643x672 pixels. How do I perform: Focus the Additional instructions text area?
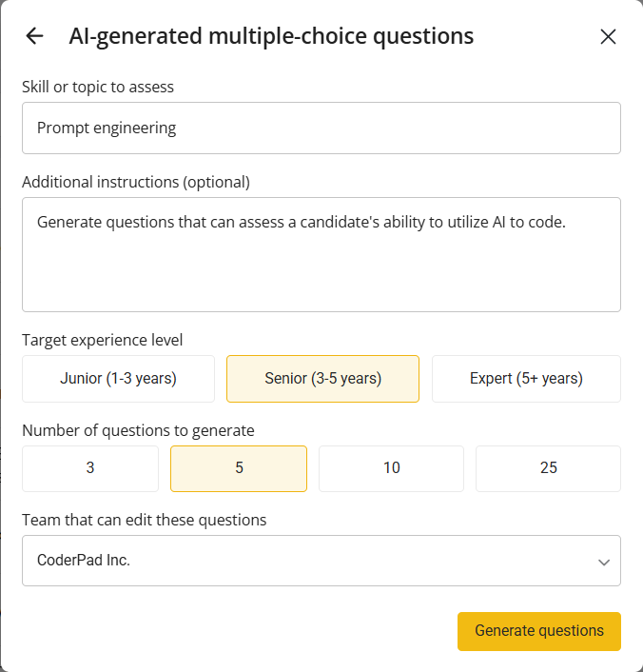(321, 254)
